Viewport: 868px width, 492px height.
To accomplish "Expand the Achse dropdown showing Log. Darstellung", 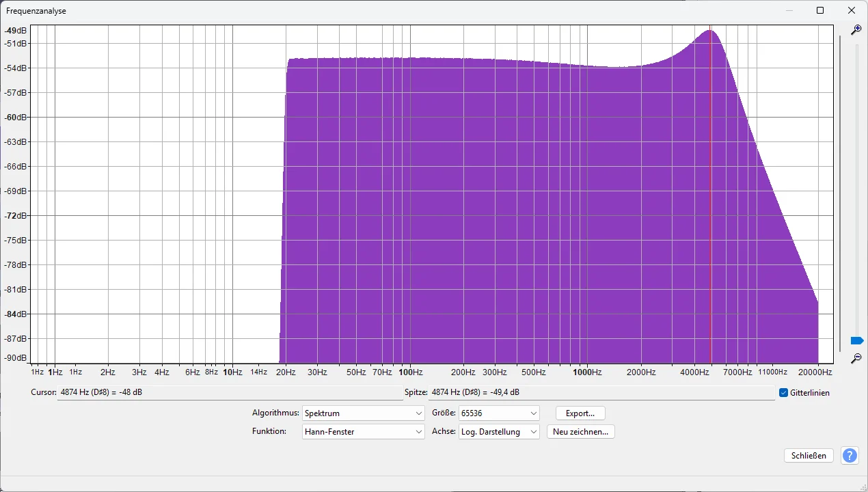I will pyautogui.click(x=499, y=432).
